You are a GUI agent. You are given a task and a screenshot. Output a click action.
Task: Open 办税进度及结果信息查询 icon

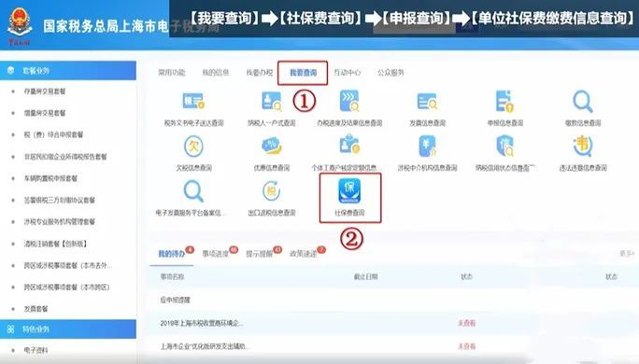coord(349,101)
